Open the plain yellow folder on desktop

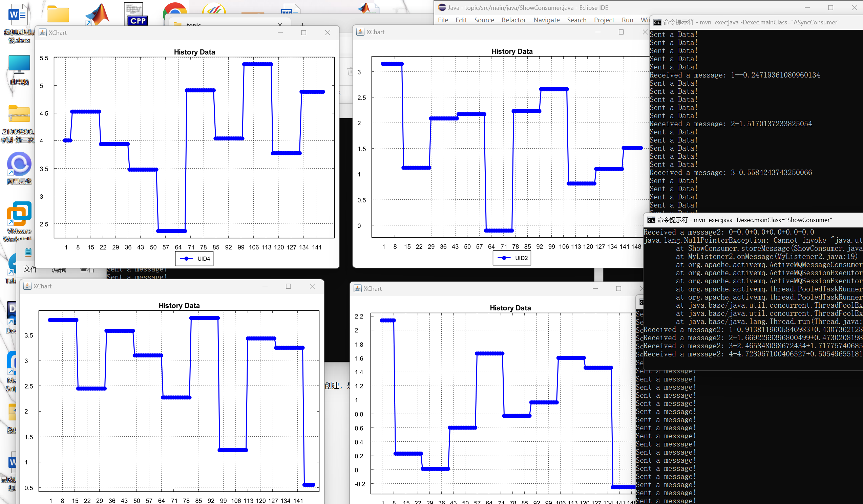coord(58,14)
